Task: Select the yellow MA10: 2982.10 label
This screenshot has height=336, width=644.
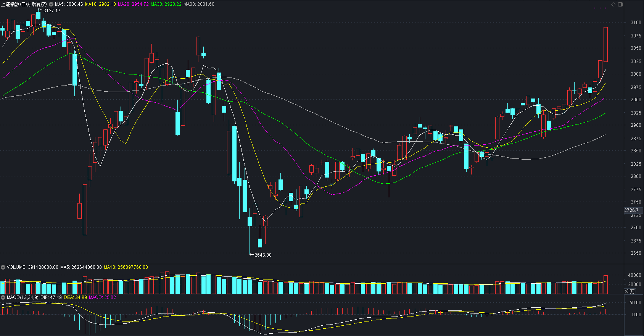Action: [100, 4]
